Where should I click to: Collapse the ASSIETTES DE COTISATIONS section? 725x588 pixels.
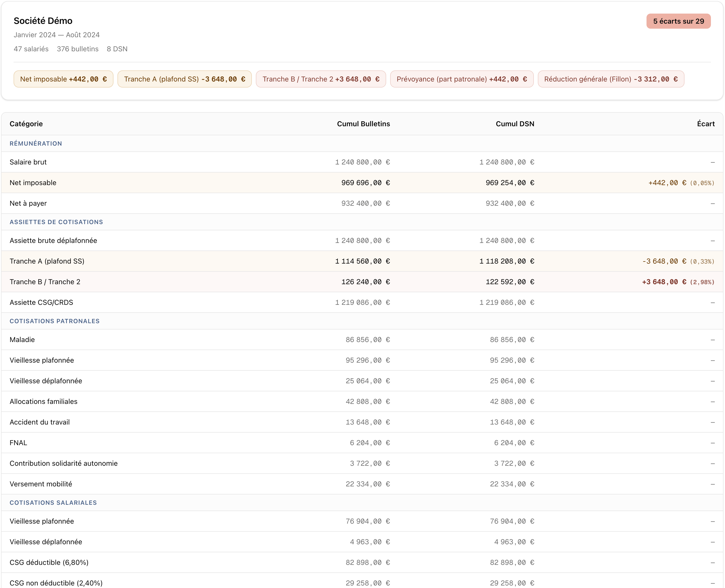(x=56, y=222)
